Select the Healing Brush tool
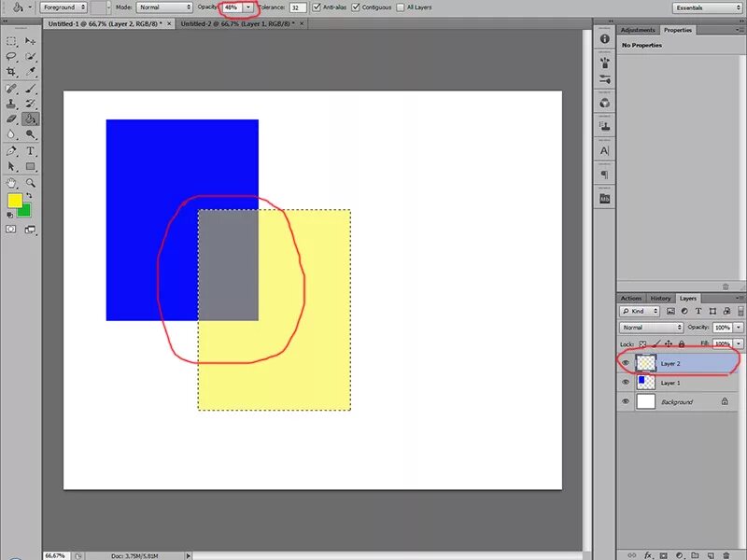 pos(11,89)
